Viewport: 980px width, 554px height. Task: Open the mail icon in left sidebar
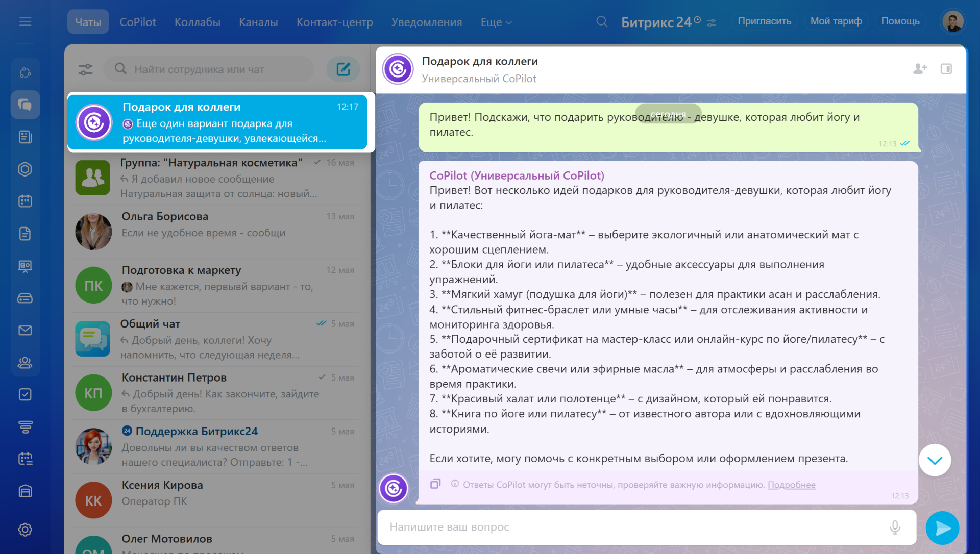pyautogui.click(x=25, y=331)
